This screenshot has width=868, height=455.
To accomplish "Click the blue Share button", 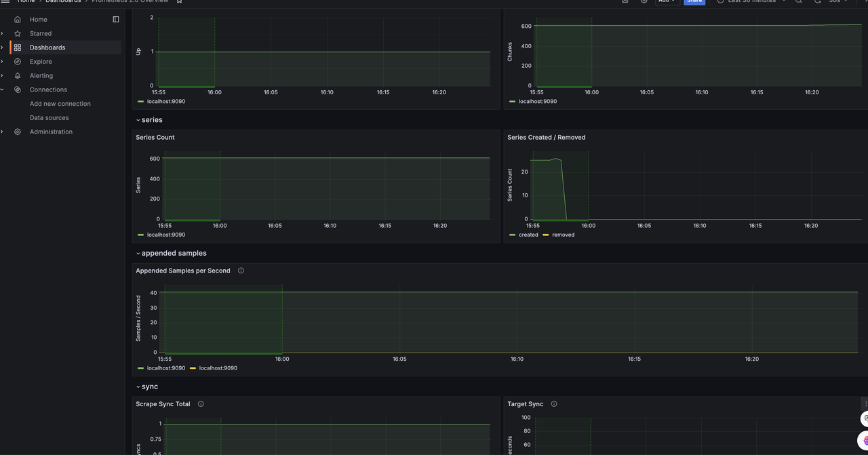I will coord(694,3).
